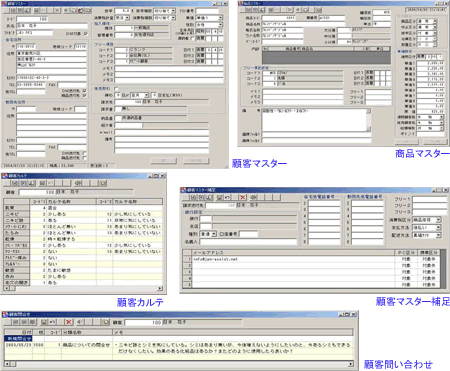The height and width of the screenshot is (371, 450).
Task: Click the undo arrow icon in 顧客問合せ toolbar
Action: [52, 322]
